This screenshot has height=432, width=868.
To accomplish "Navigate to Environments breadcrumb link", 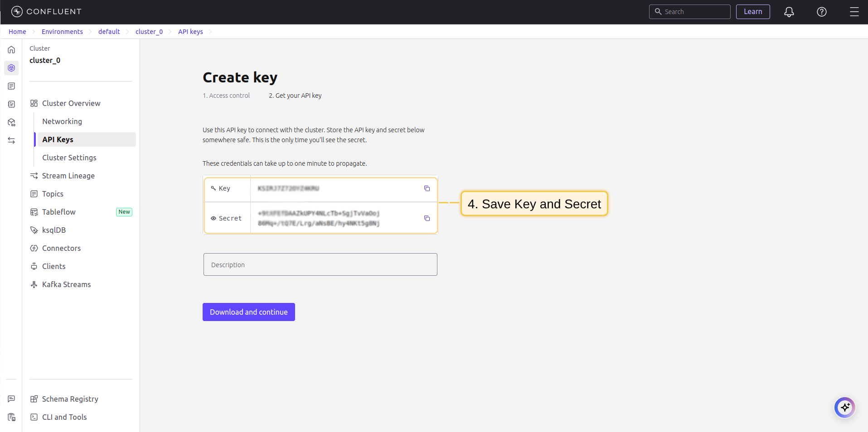I will tap(62, 32).
